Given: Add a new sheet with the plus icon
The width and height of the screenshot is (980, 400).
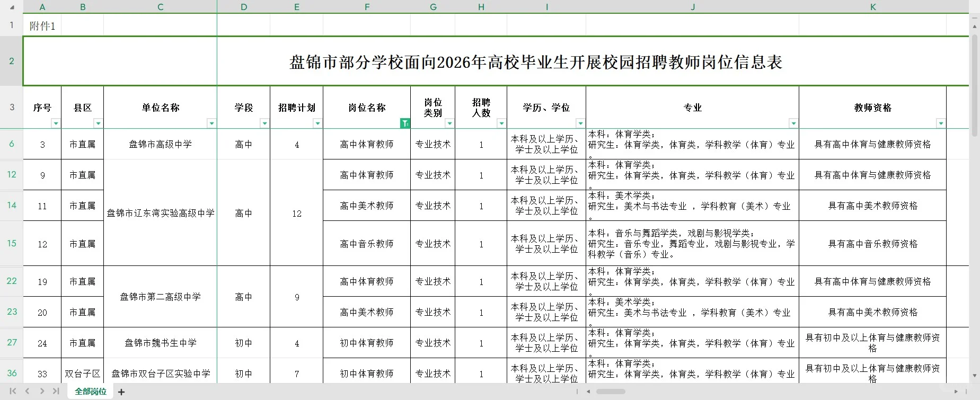Looking at the screenshot, I should (x=121, y=392).
